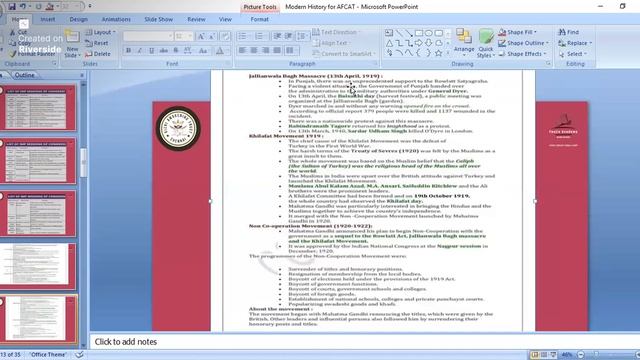
Task: Open the Shape Outline dropdown
Action: click(x=523, y=43)
